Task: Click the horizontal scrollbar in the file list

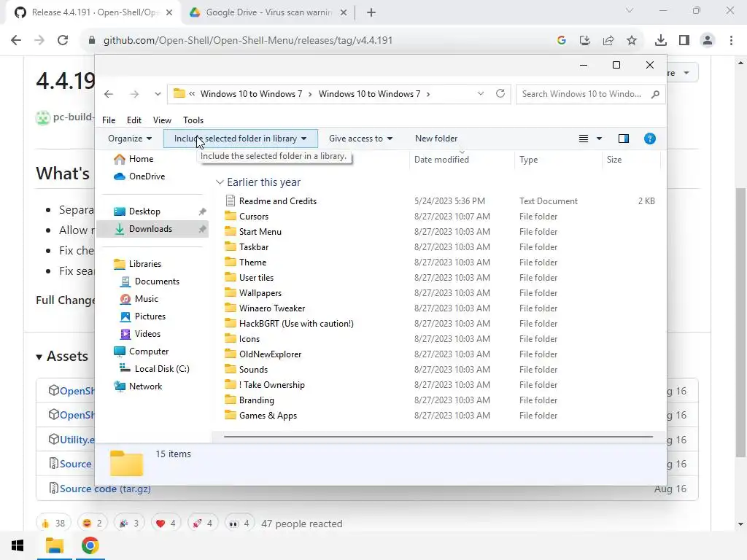Action: pos(438,436)
